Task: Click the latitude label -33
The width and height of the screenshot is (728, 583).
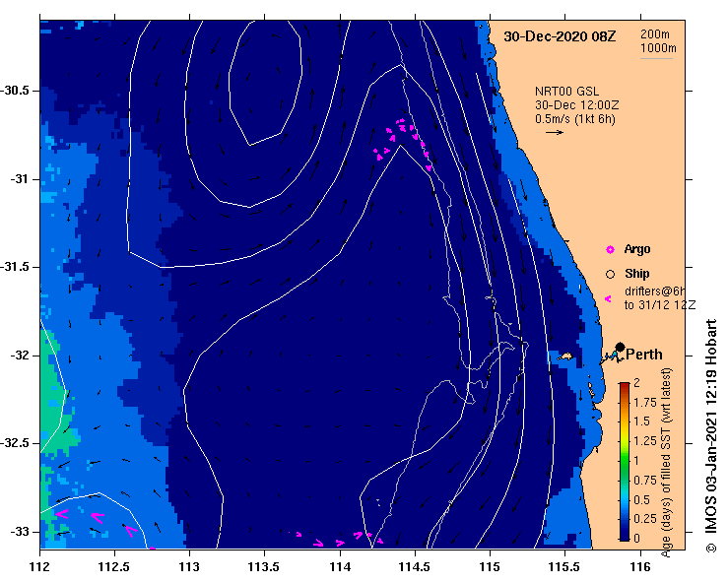Action: click(19, 532)
